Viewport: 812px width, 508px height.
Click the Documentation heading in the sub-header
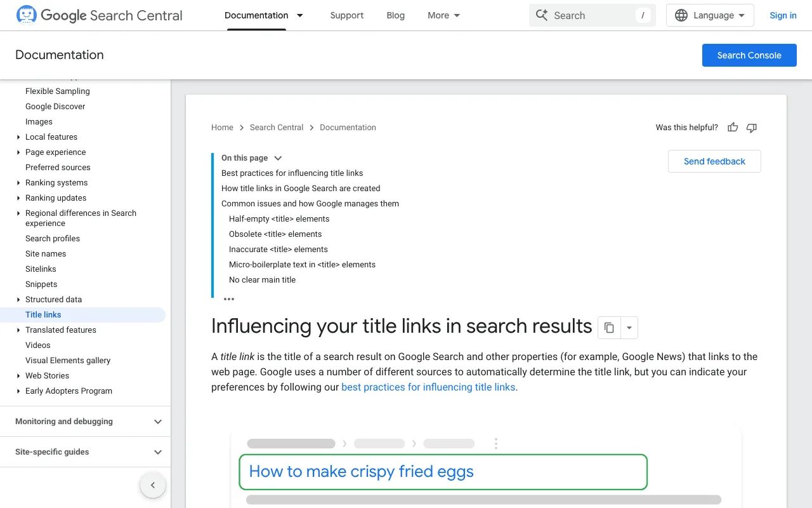point(60,55)
